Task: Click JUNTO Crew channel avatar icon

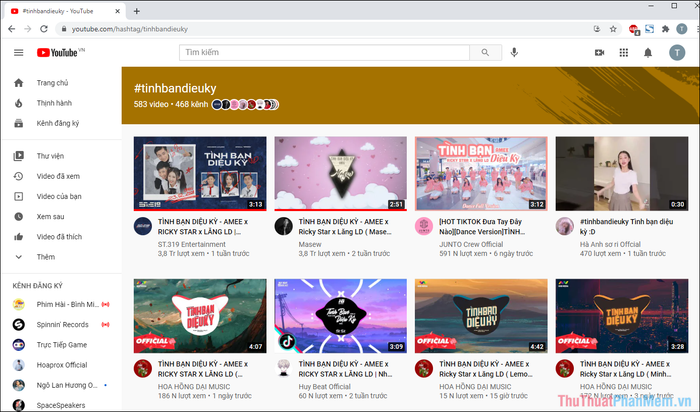Action: point(424,226)
